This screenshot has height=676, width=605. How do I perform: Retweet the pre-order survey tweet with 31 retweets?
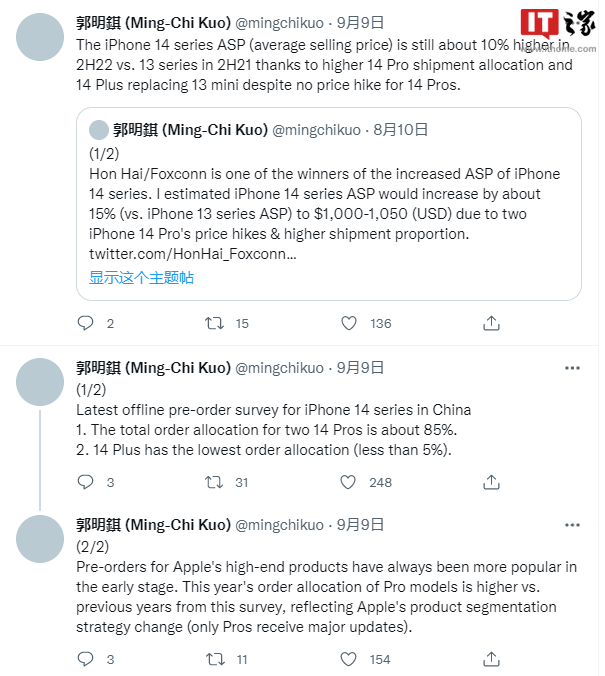pyautogui.click(x=214, y=482)
